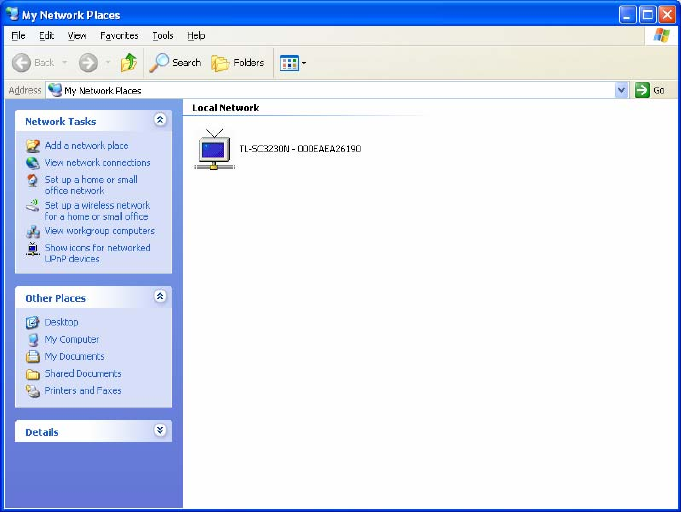
Task: Click the My Documents icon in sidebar
Action: [x=33, y=357]
